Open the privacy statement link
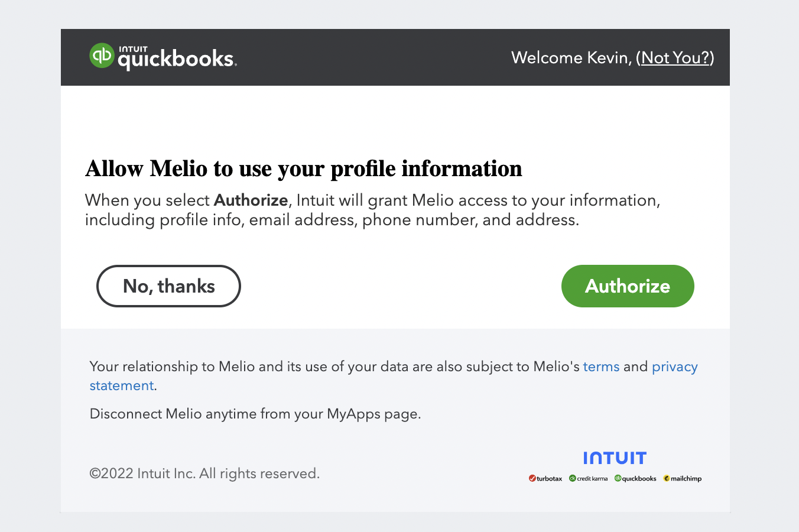Viewport: 799px width, 532px height. (x=394, y=376)
